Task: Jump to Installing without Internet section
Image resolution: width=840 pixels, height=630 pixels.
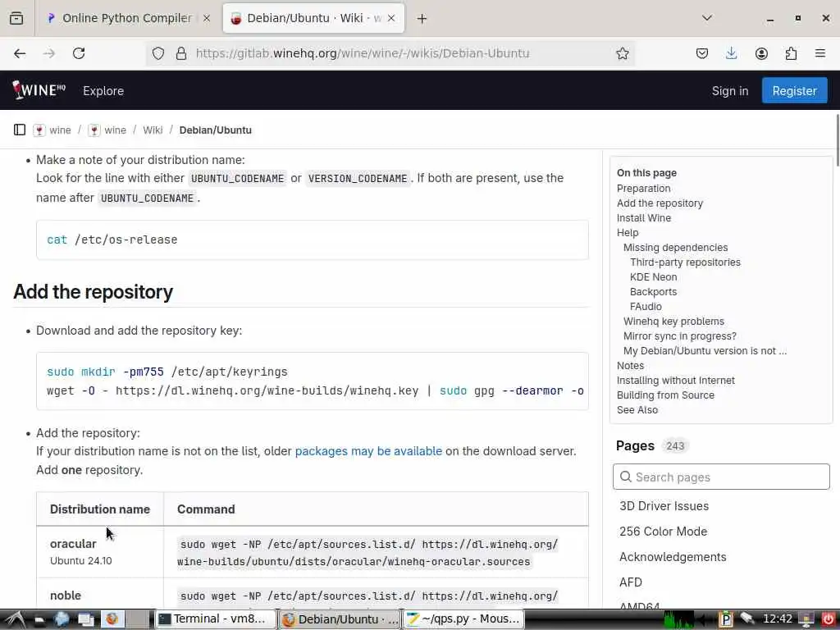Action: 676,381
